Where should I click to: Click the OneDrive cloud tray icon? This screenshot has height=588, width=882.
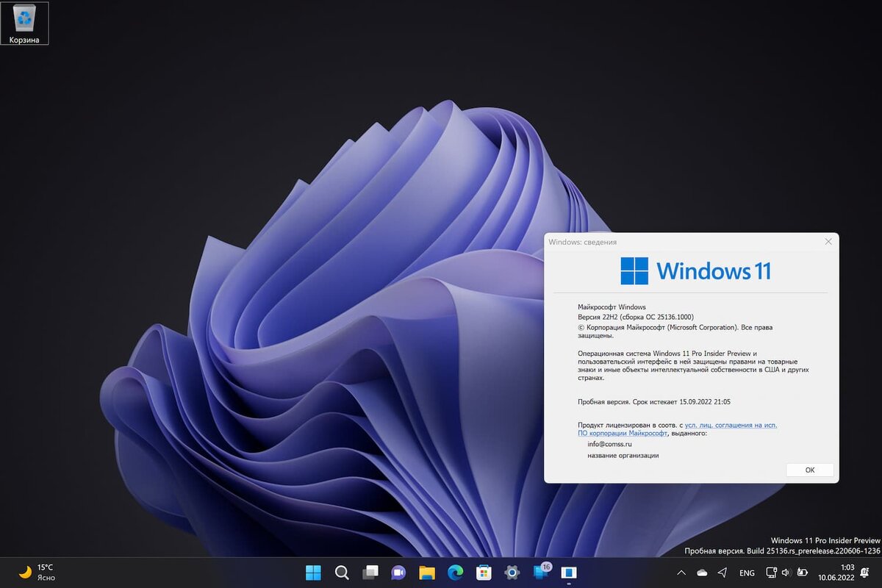coord(702,573)
